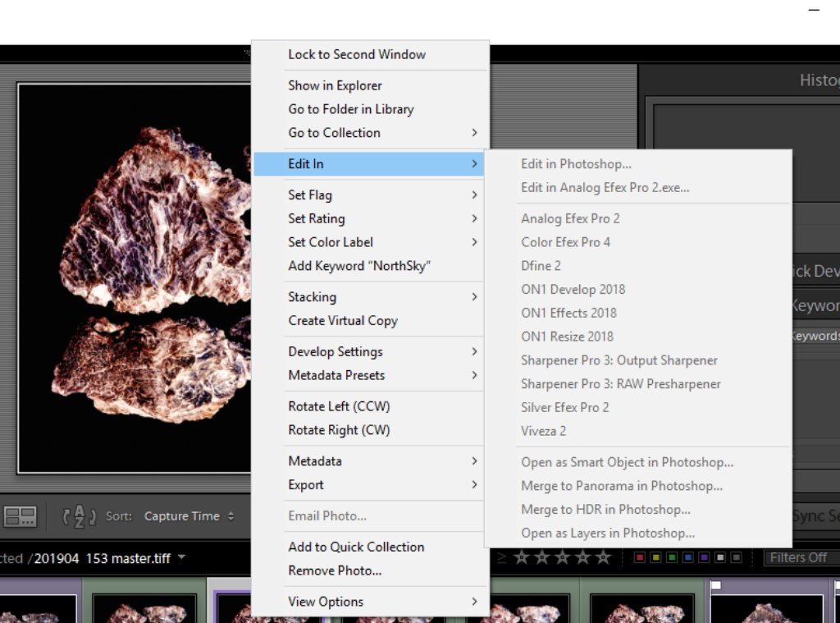The height and width of the screenshot is (623, 840).
Task: Select Sharpener Pro 3: Output Sharpener
Action: 638,360
